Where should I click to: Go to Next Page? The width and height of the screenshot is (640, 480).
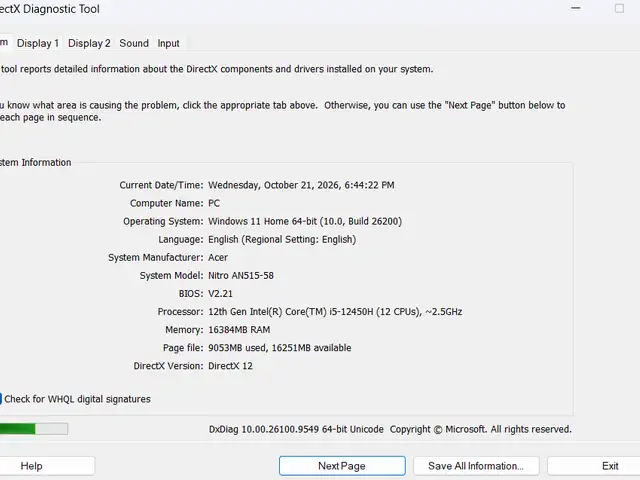[342, 466]
